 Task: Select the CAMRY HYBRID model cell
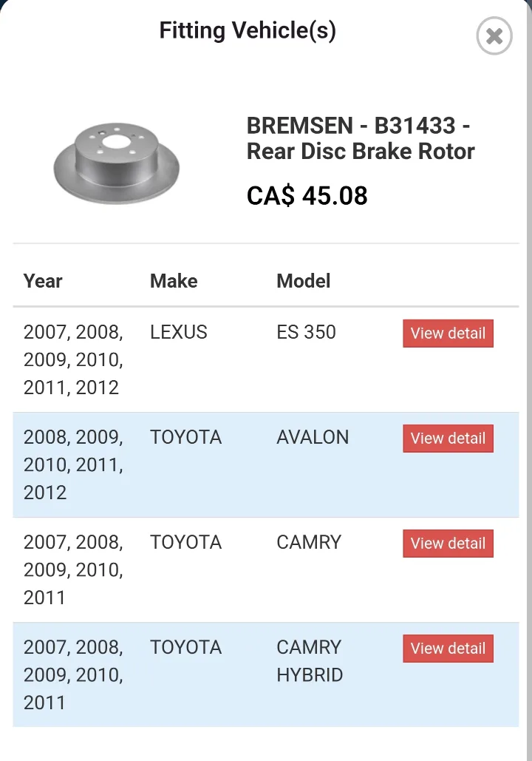click(x=310, y=661)
